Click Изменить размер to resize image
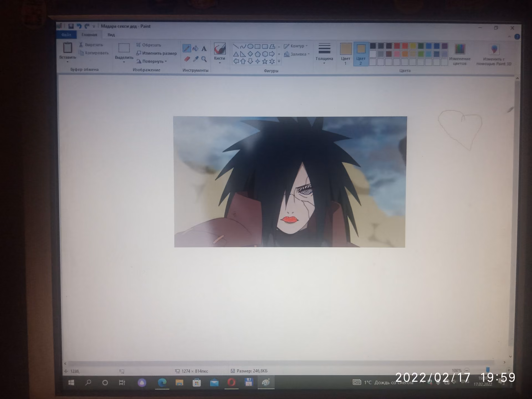The height and width of the screenshot is (399, 532). tap(156, 53)
